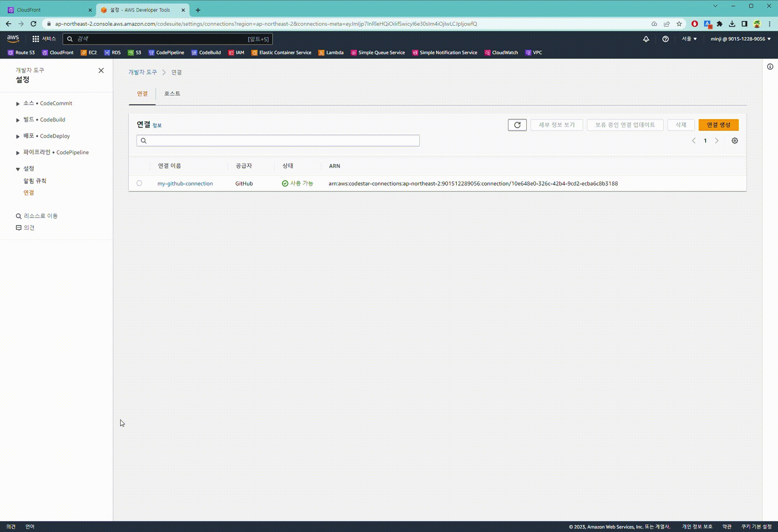This screenshot has width=778, height=532.
Task: Select the my-github-connection radio button
Action: click(x=139, y=183)
